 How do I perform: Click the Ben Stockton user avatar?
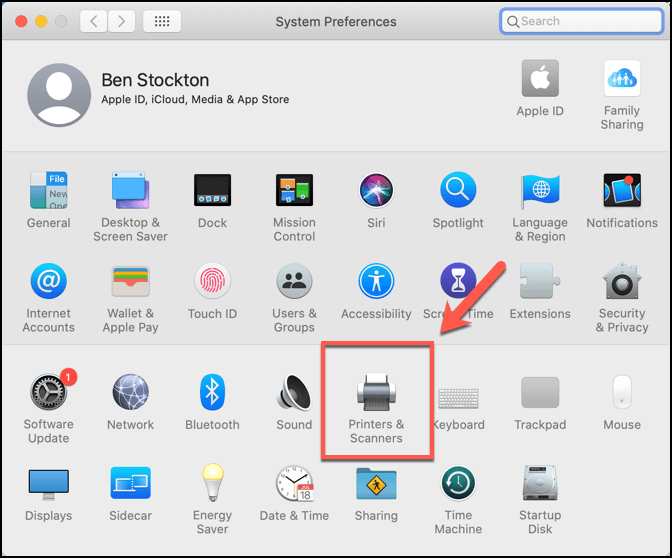pos(59,95)
